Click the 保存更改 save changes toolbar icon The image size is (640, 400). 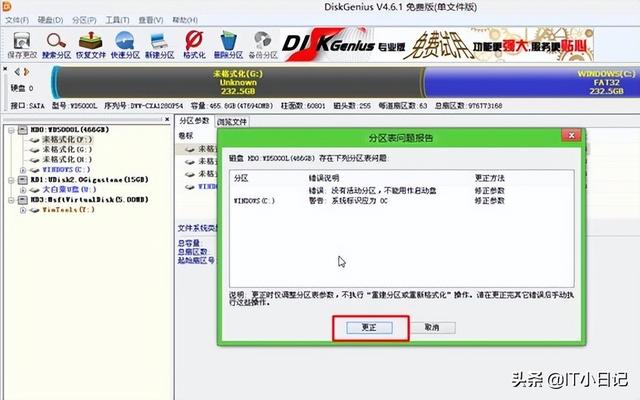coord(22,45)
